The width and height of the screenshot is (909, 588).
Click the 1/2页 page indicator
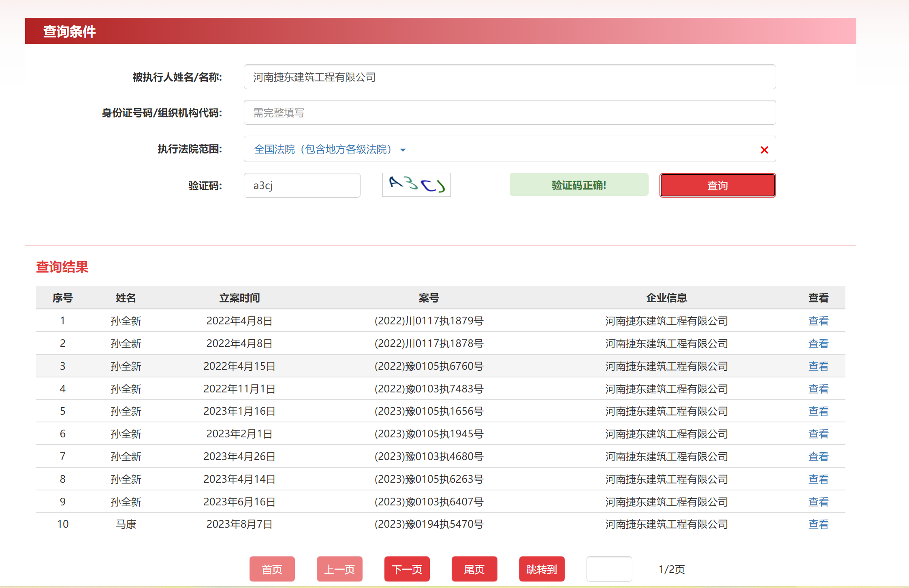[x=672, y=569]
